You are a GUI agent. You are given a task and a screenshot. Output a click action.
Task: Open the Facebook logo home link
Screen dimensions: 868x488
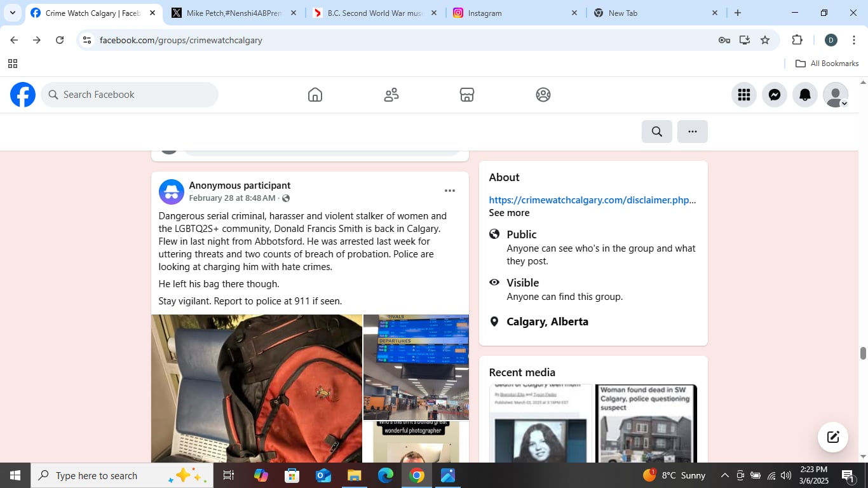(23, 95)
